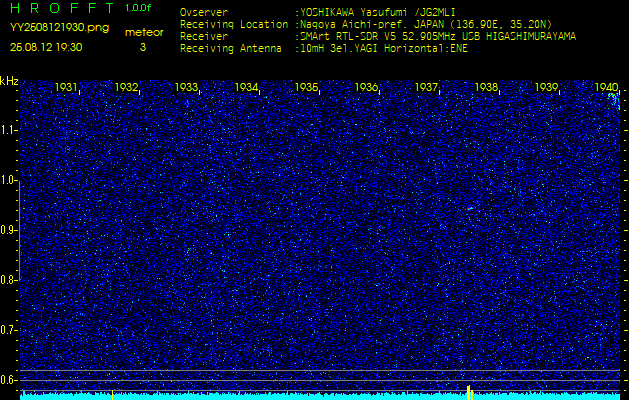
Task: Select the file name YY2508121930.png
Action: [x=59, y=28]
